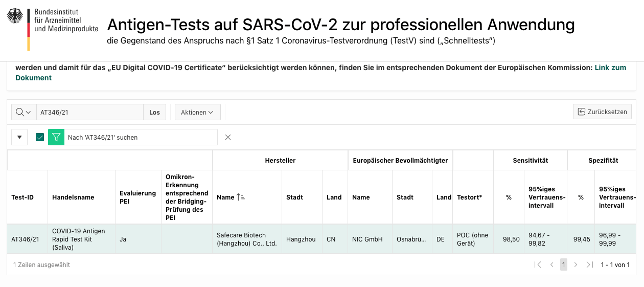This screenshot has width=644, height=287.
Task: Click the search field containing AT346/21
Action: point(89,112)
